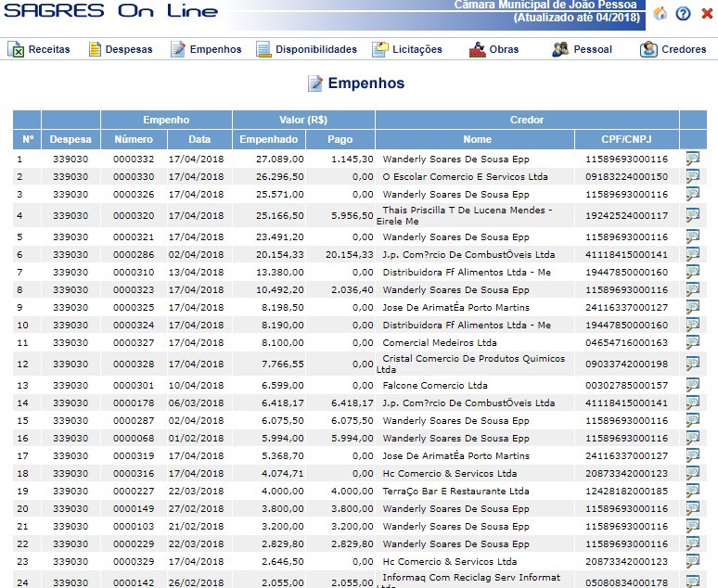Sort by Empenhado column header
Image resolution: width=718 pixels, height=588 pixels.
pyautogui.click(x=268, y=140)
